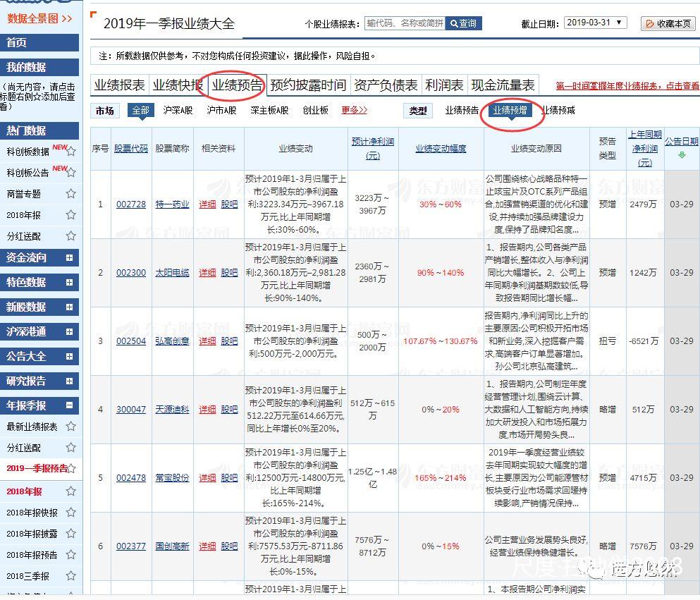Viewport: 700px width, 600px height.
Task: Click the 收藏本页 bookmark button
Action: [x=668, y=23]
